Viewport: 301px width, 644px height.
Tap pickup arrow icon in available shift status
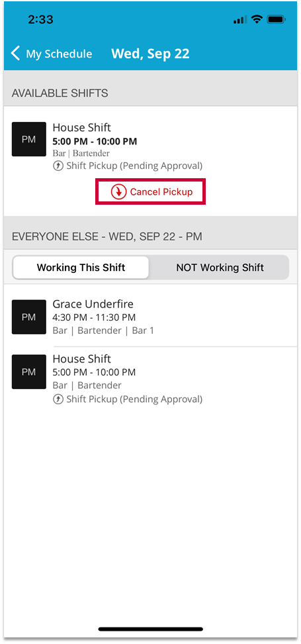(58, 166)
